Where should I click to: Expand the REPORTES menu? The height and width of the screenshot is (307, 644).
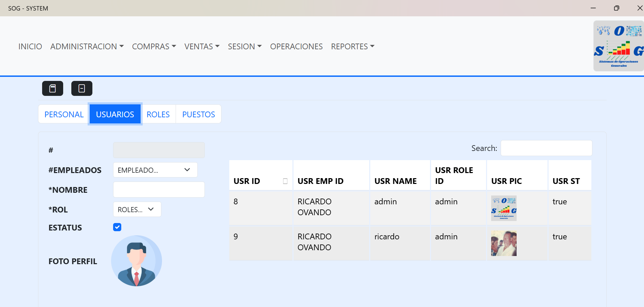pos(353,46)
